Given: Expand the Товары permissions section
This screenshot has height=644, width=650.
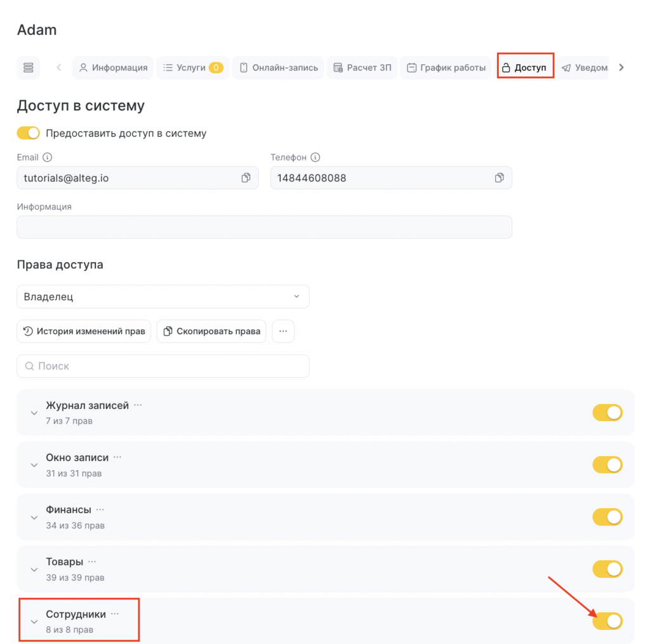Looking at the screenshot, I should (34, 569).
